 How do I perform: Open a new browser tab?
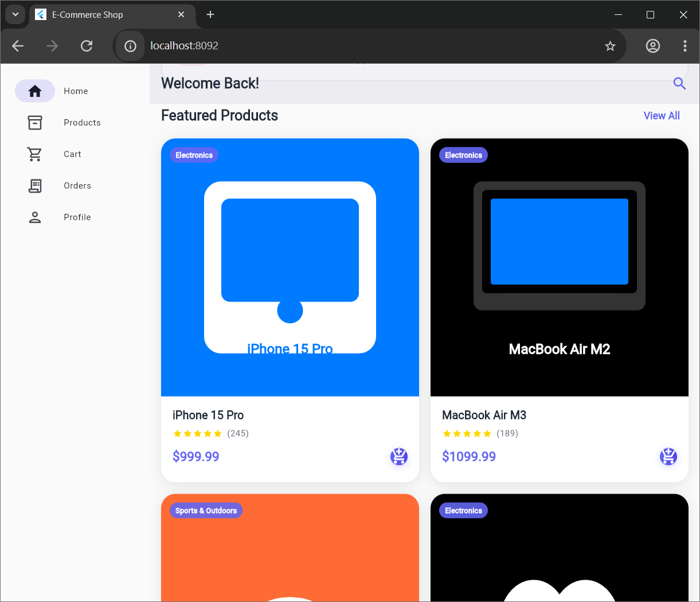(210, 14)
